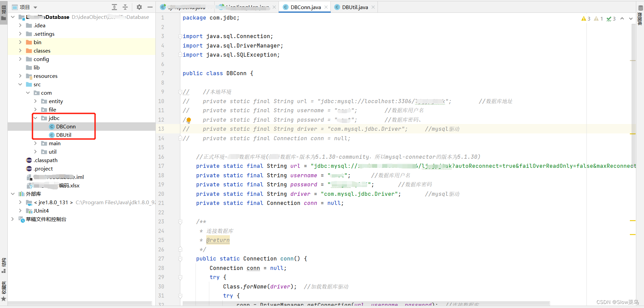This screenshot has height=308, width=644.
Task: Expand the JUnit4 library
Action: pyautogui.click(x=20, y=211)
